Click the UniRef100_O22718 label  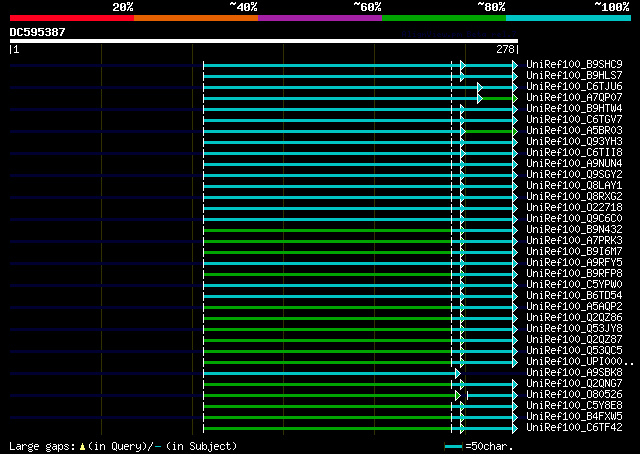574,208
